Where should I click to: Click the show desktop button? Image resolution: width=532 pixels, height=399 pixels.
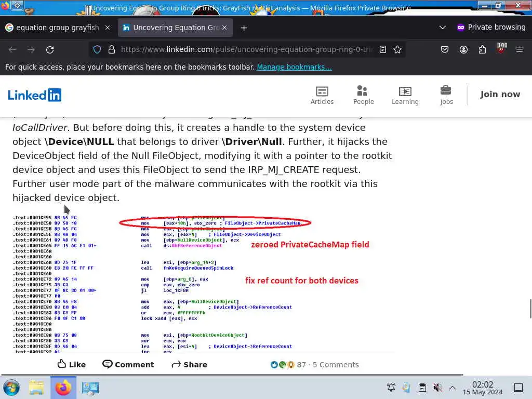point(518,388)
